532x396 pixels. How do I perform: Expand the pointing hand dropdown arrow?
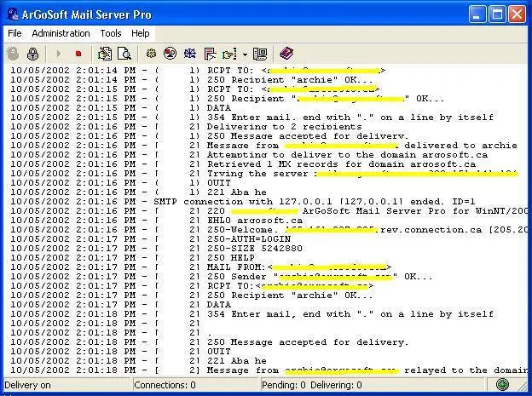click(x=245, y=54)
